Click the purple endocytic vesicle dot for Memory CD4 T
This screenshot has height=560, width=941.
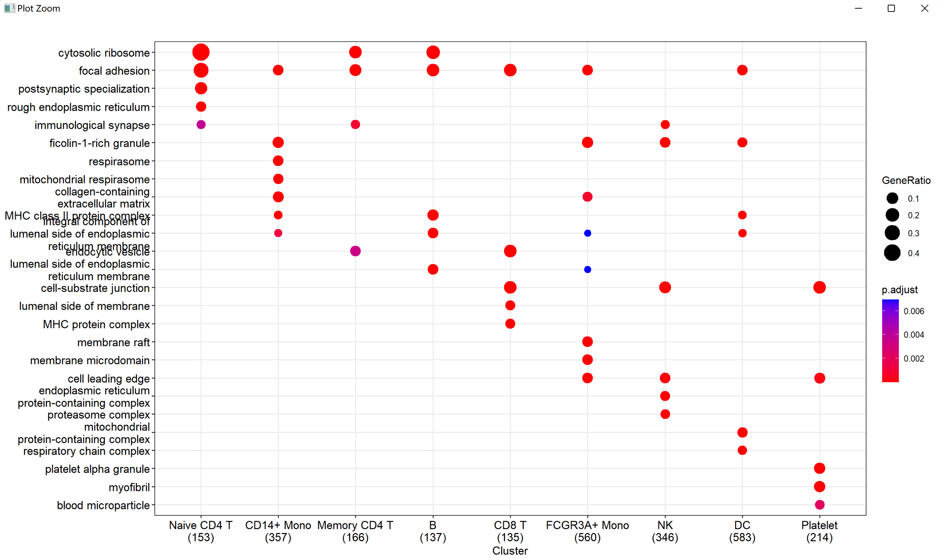355,251
